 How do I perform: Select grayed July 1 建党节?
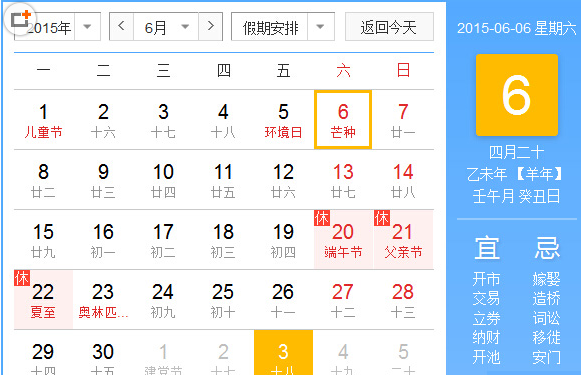point(163,353)
